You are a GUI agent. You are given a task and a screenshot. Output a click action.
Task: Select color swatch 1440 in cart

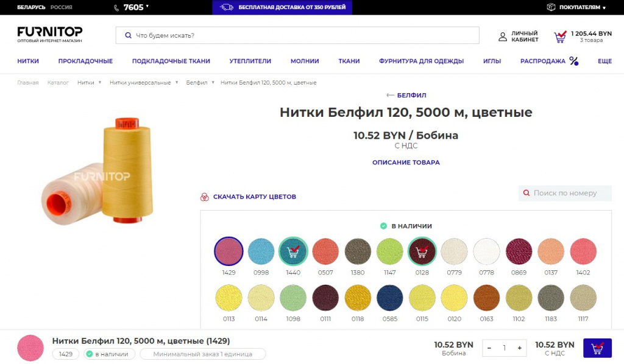coord(293,251)
